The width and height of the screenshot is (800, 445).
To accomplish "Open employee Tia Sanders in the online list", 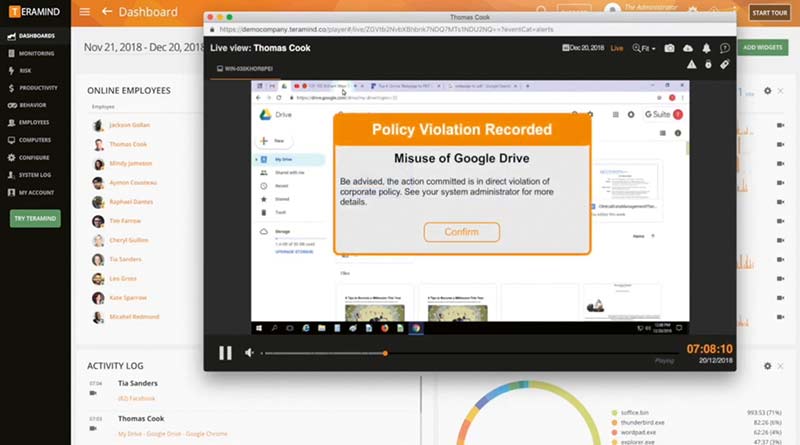I will [x=125, y=259].
